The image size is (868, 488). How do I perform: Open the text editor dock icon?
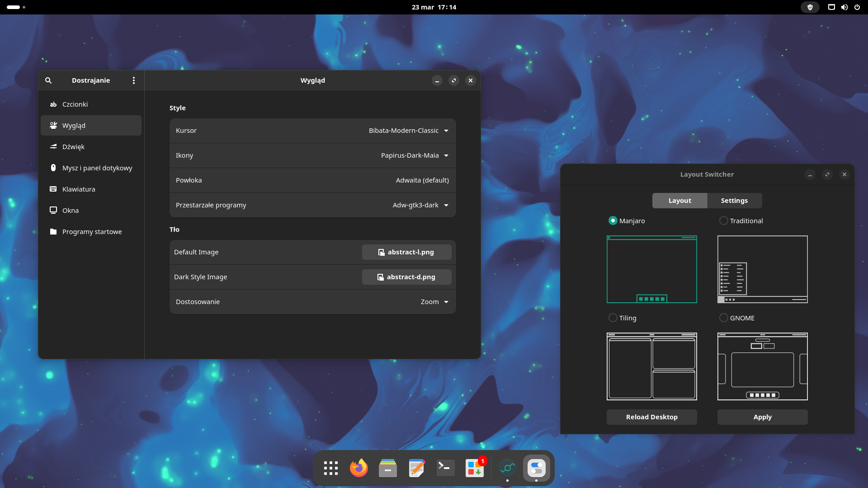(416, 468)
